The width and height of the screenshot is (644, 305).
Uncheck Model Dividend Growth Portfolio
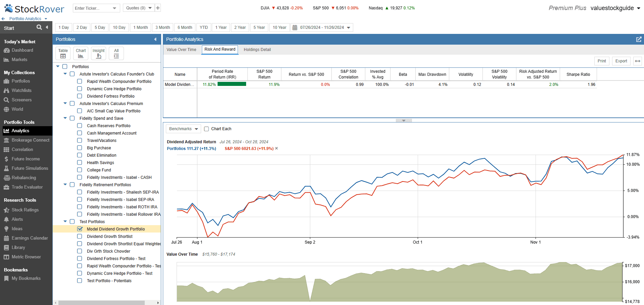(x=80, y=229)
